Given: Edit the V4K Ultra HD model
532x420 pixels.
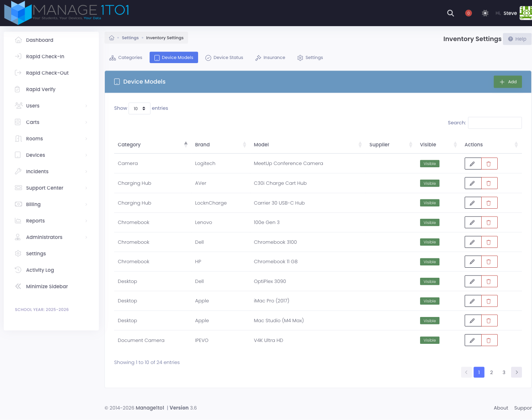Looking at the screenshot, I should (x=473, y=340).
